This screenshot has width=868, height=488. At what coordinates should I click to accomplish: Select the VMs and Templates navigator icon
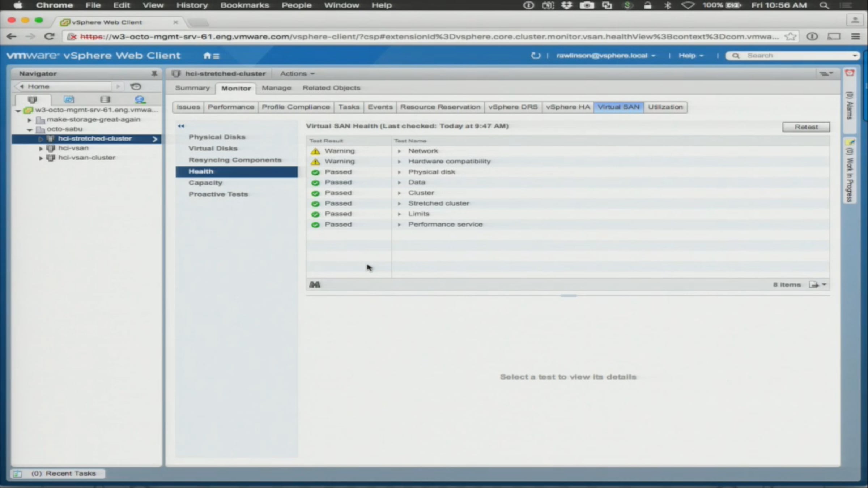(x=69, y=99)
